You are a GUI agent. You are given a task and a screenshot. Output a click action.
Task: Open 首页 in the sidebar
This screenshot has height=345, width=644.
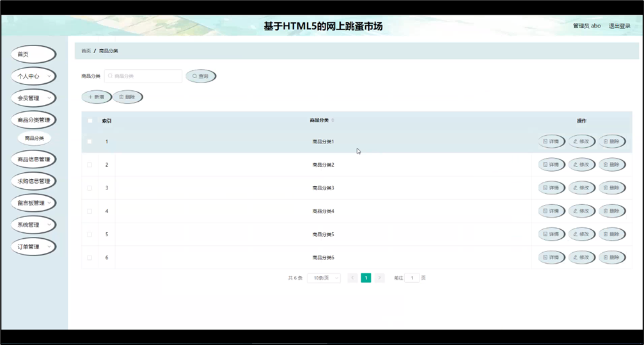(33, 54)
